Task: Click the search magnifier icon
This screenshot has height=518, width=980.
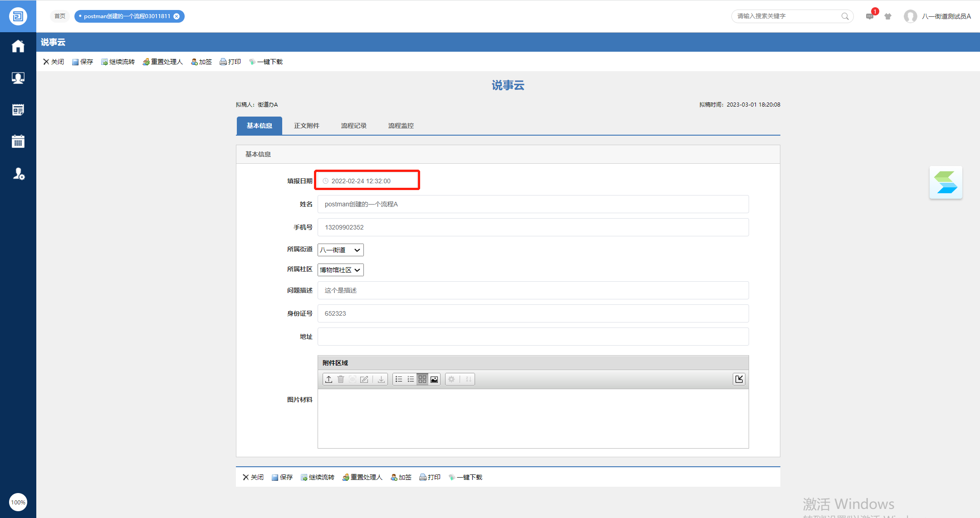Action: 845,16
